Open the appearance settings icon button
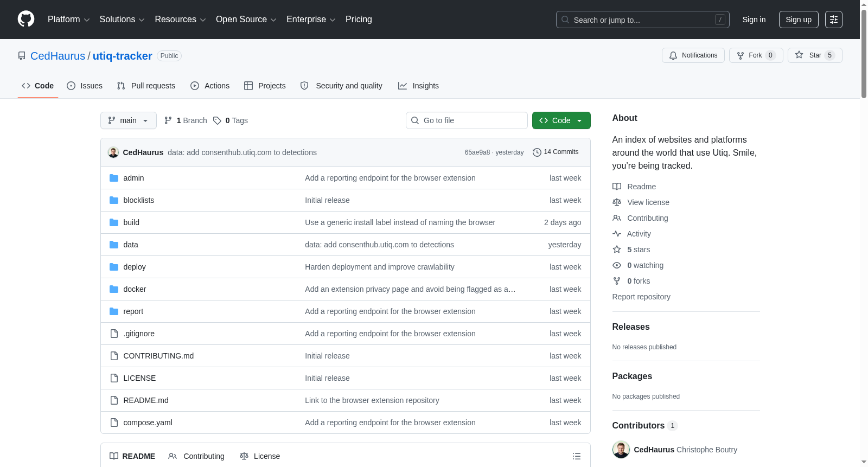Image resolution: width=868 pixels, height=467 pixels. (x=833, y=20)
